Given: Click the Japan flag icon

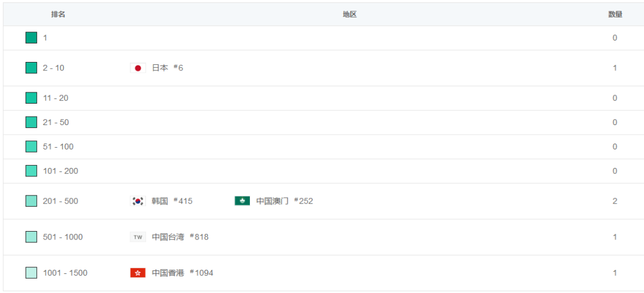Looking at the screenshot, I should point(138,68).
